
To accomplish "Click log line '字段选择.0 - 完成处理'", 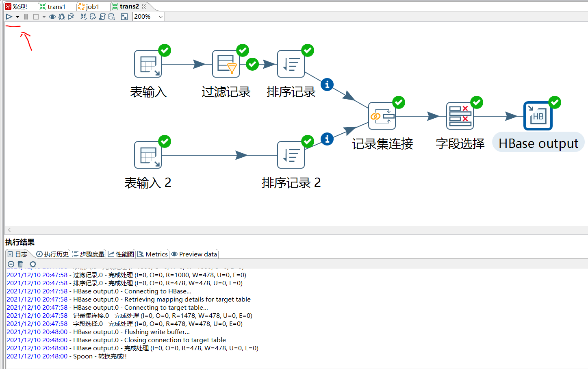I will coord(124,323).
